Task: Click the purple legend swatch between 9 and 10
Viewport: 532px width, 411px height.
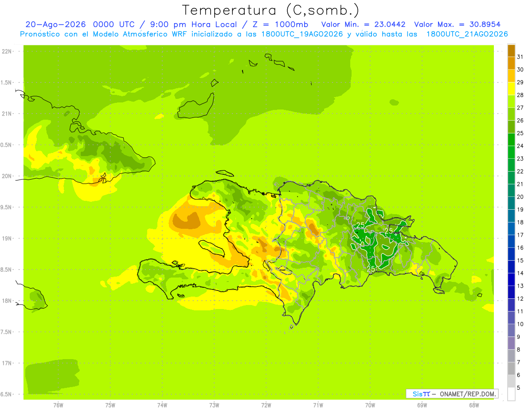Action: [511, 330]
